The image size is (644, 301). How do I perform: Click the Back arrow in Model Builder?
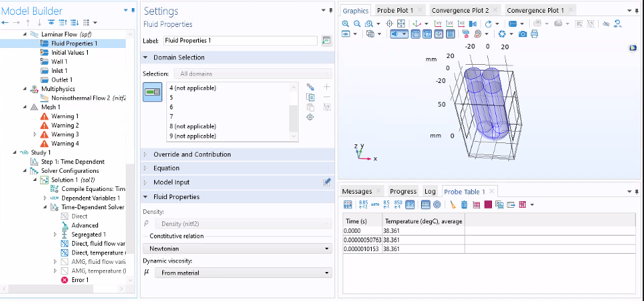[6, 23]
